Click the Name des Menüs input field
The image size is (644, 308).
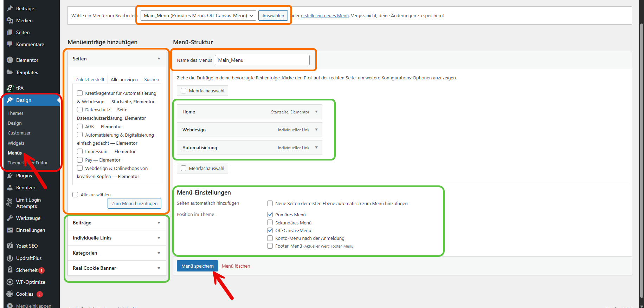262,60
